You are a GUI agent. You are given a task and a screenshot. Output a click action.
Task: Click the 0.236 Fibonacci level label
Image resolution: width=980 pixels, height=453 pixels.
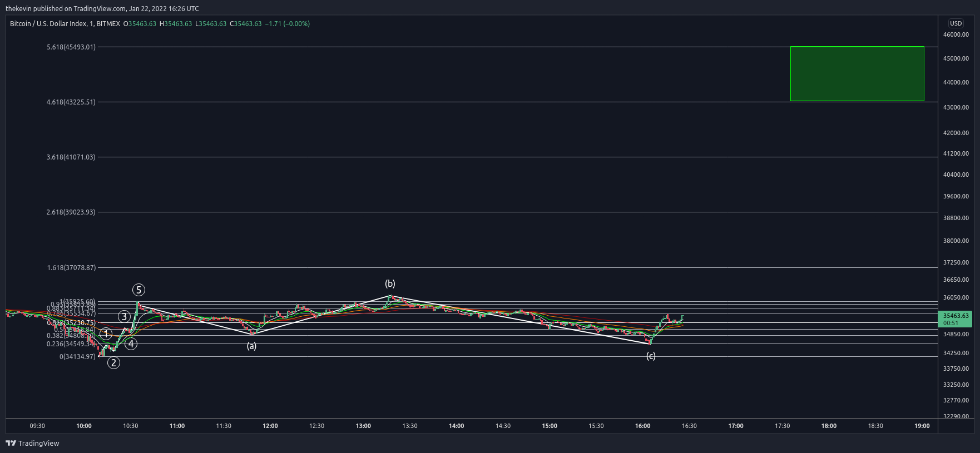[71, 344]
